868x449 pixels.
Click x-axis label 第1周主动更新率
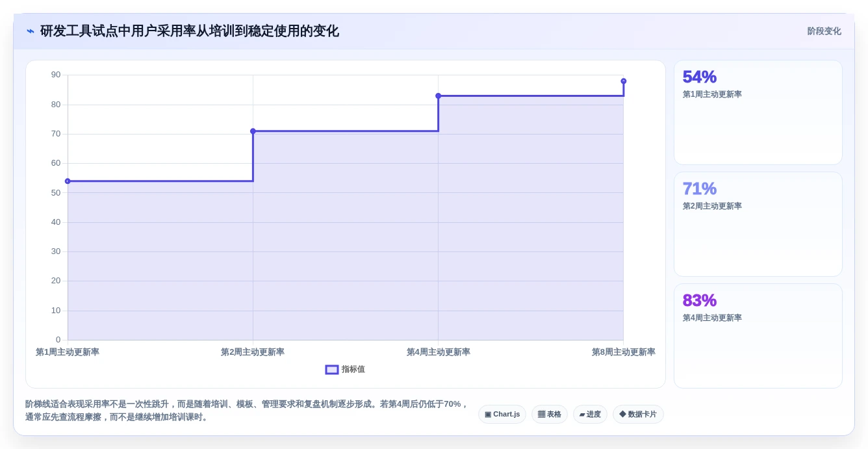[68, 352]
